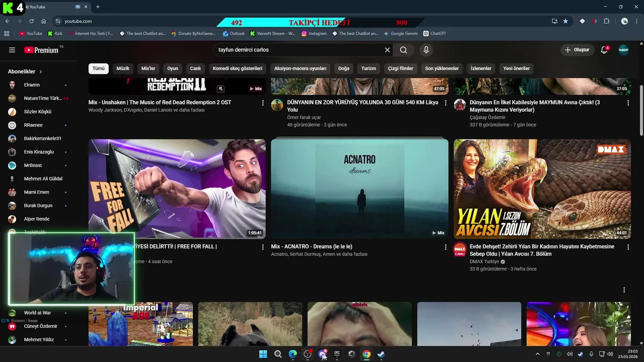Select the Mix'ler filter chip
644x362 pixels.
coord(148,68)
